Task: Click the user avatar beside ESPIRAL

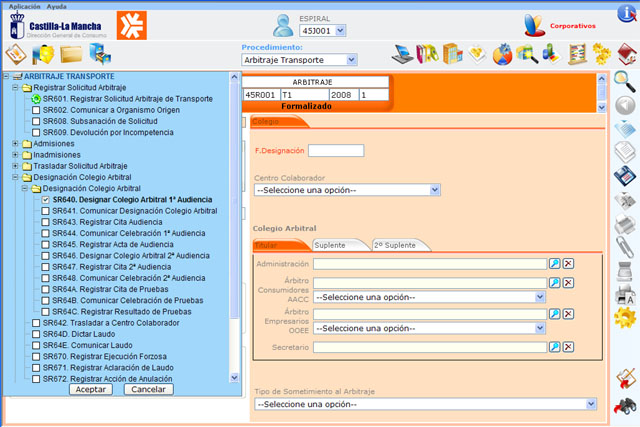Action: (x=283, y=25)
